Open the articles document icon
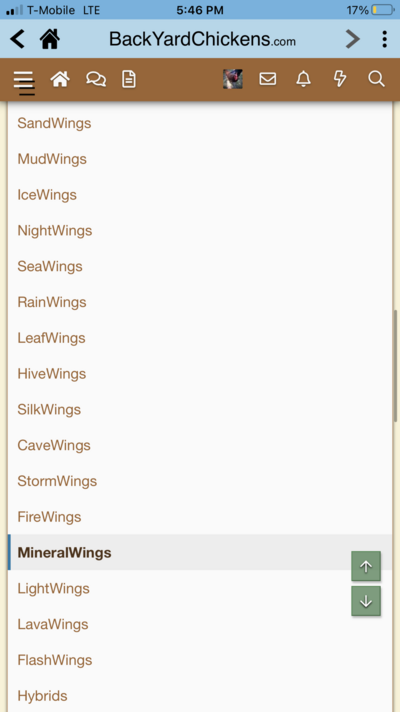 [129, 79]
